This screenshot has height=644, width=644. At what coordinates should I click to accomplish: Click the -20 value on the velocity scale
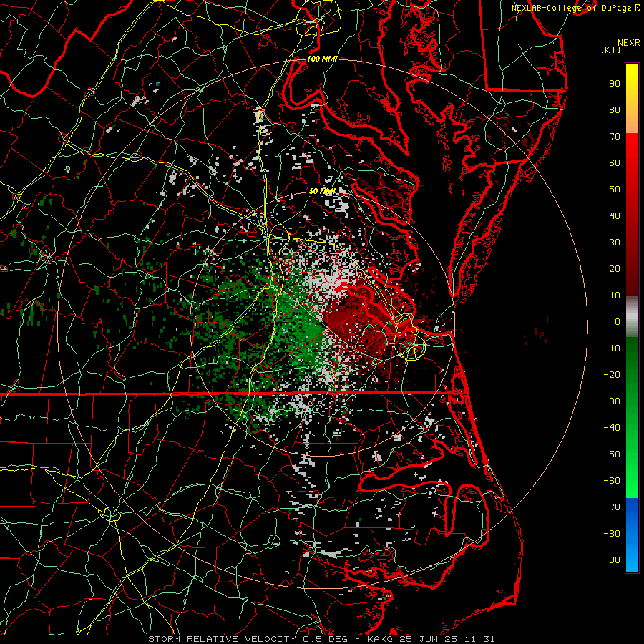[612, 374]
